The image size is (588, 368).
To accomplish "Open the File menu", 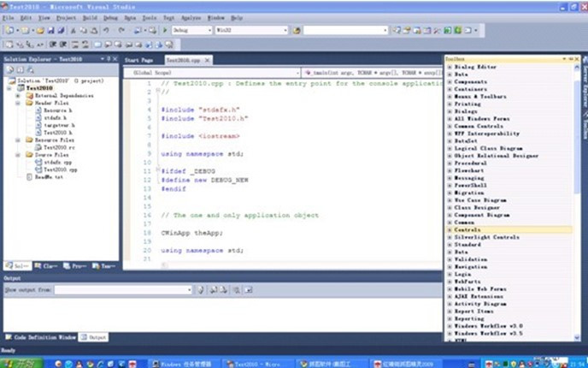I will tap(8, 18).
